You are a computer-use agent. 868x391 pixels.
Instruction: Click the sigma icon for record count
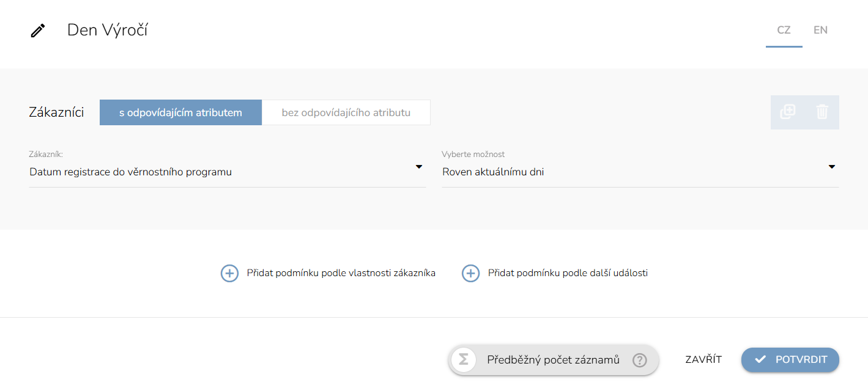(x=464, y=360)
